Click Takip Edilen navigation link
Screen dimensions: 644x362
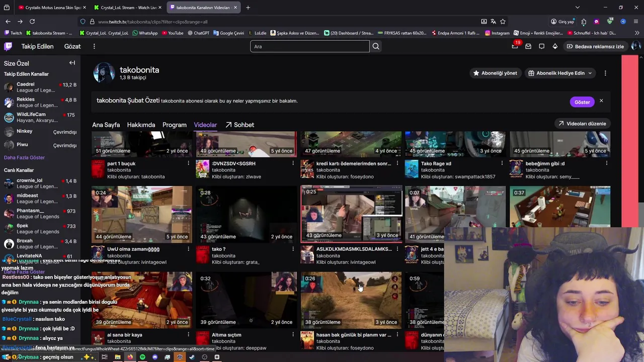(x=37, y=46)
